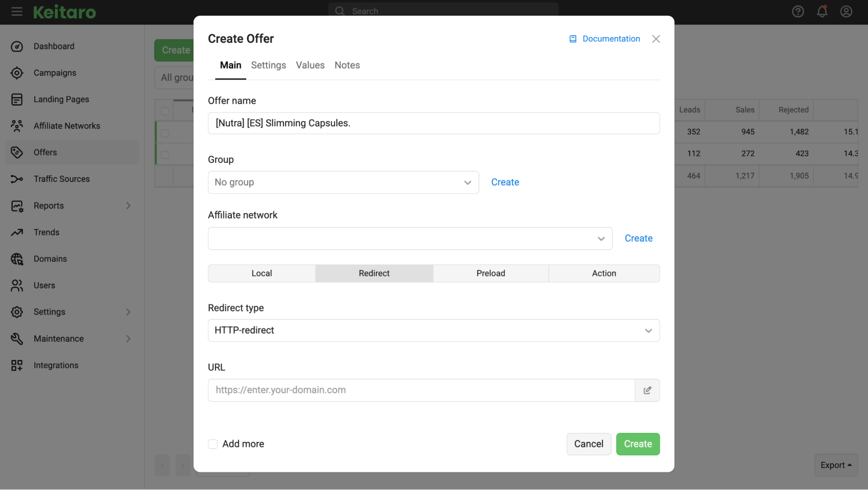Click the Campaigns target icon
Image resolution: width=868 pixels, height=490 pixels.
pyautogui.click(x=17, y=73)
